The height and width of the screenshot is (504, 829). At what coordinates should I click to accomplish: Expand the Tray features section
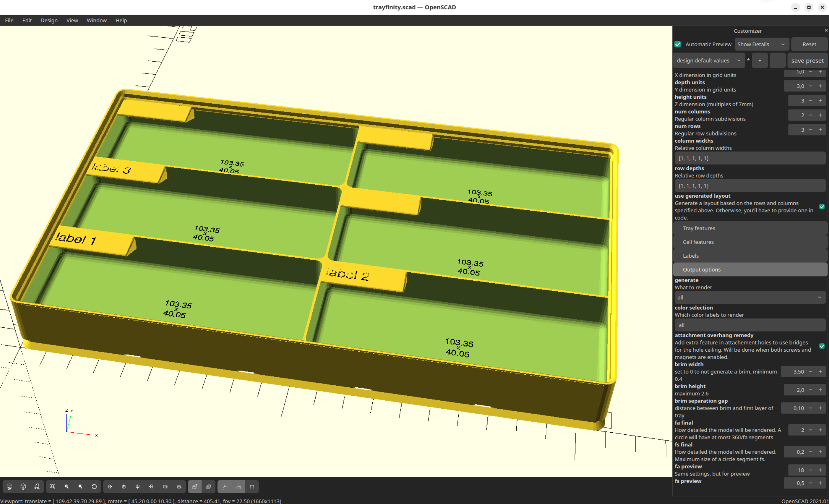click(x=750, y=228)
